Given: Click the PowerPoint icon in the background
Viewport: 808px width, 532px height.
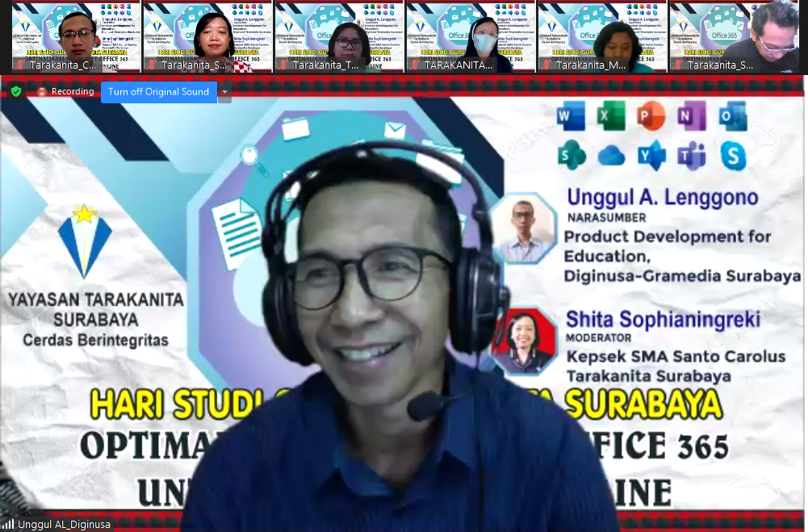Looking at the screenshot, I should click(651, 116).
